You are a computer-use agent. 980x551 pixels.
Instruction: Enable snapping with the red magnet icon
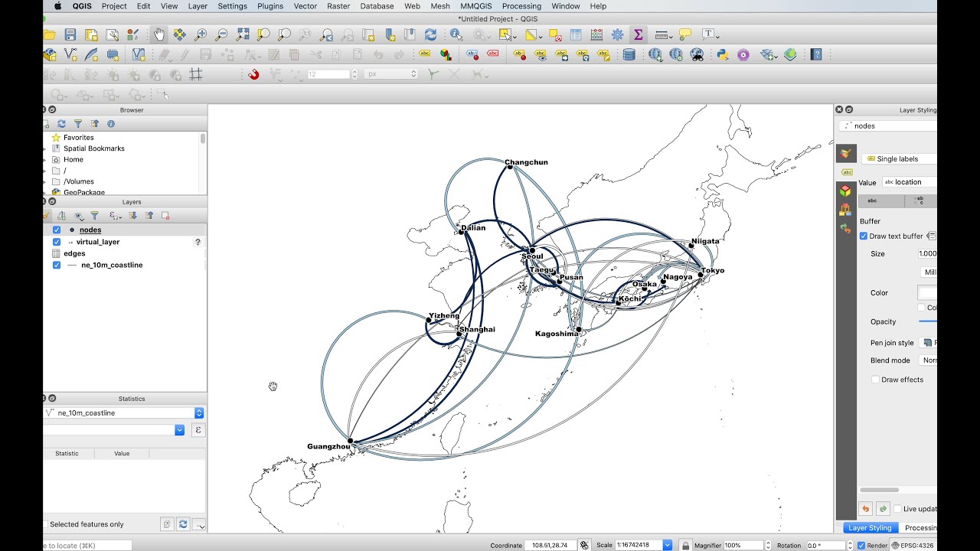[253, 74]
